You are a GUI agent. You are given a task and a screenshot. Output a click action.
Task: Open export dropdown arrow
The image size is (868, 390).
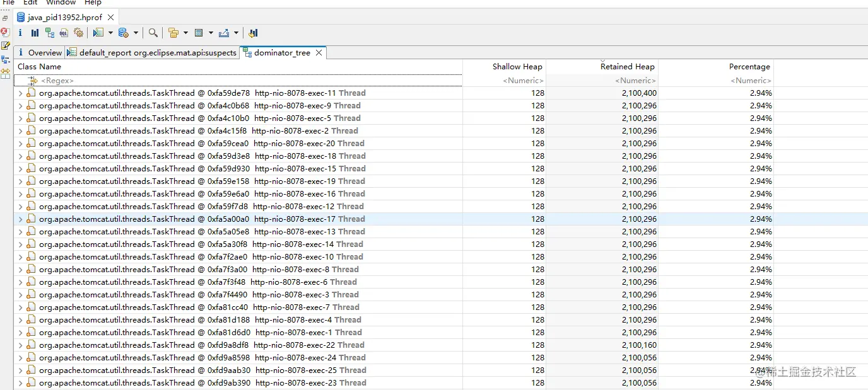click(236, 33)
